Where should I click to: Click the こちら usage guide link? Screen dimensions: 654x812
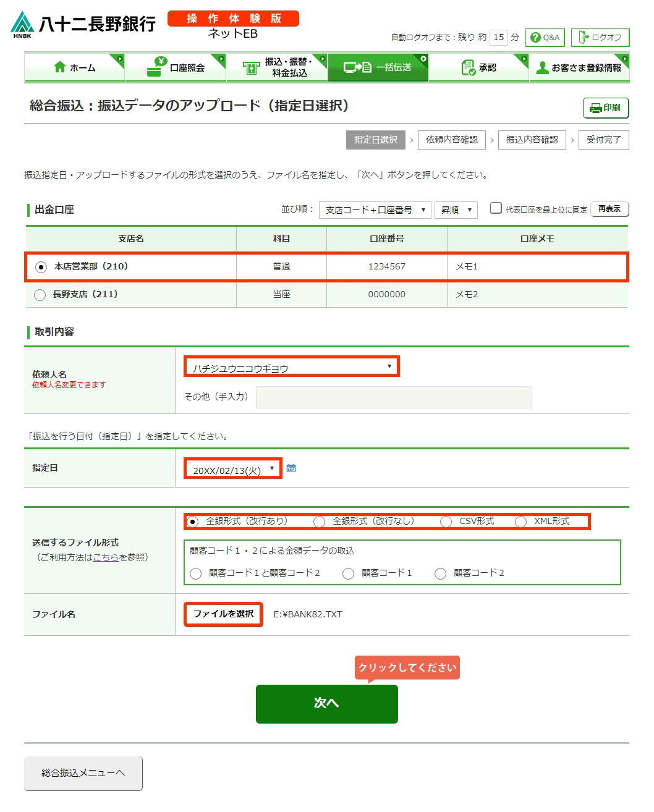pos(105,557)
